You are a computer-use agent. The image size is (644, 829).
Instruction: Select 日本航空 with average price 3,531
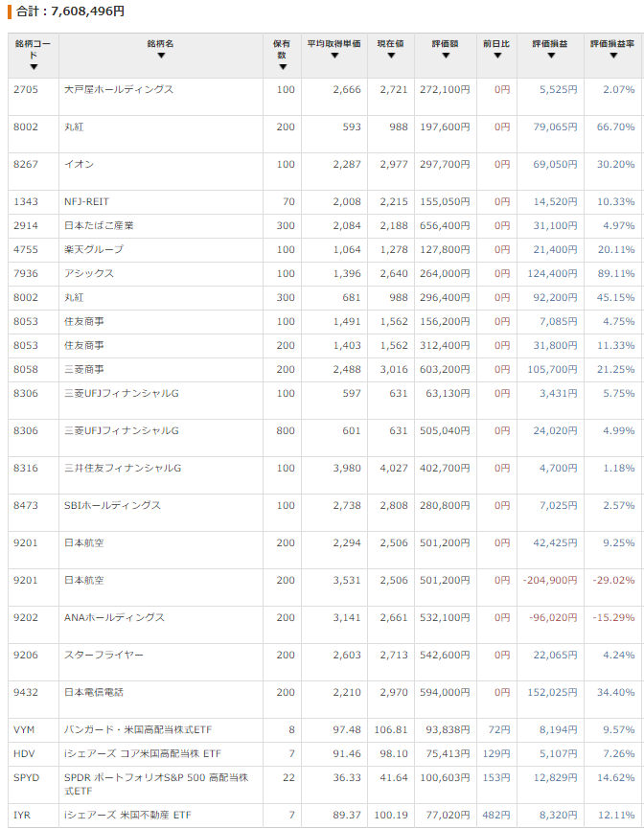click(x=84, y=580)
